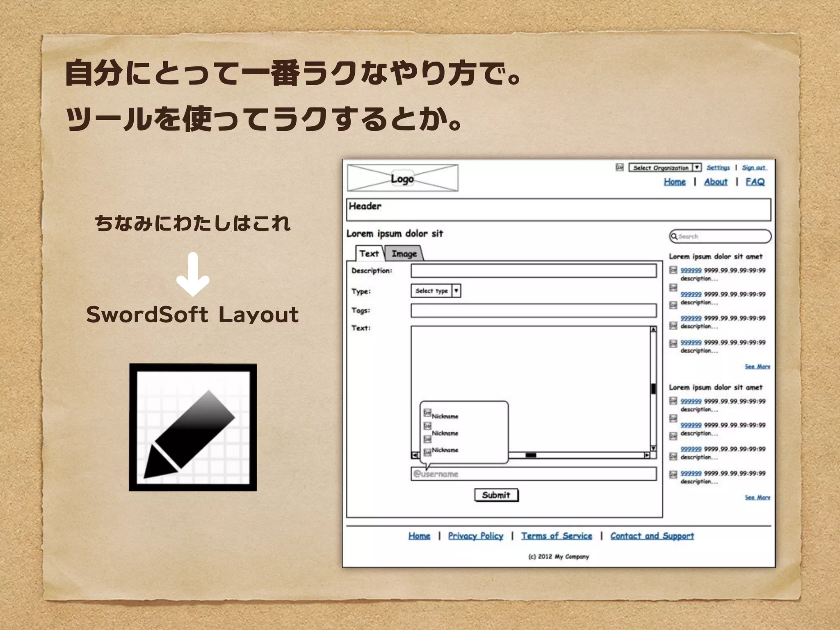The height and width of the screenshot is (630, 840).
Task: Open the Select Organization dropdown
Action: coord(665,167)
